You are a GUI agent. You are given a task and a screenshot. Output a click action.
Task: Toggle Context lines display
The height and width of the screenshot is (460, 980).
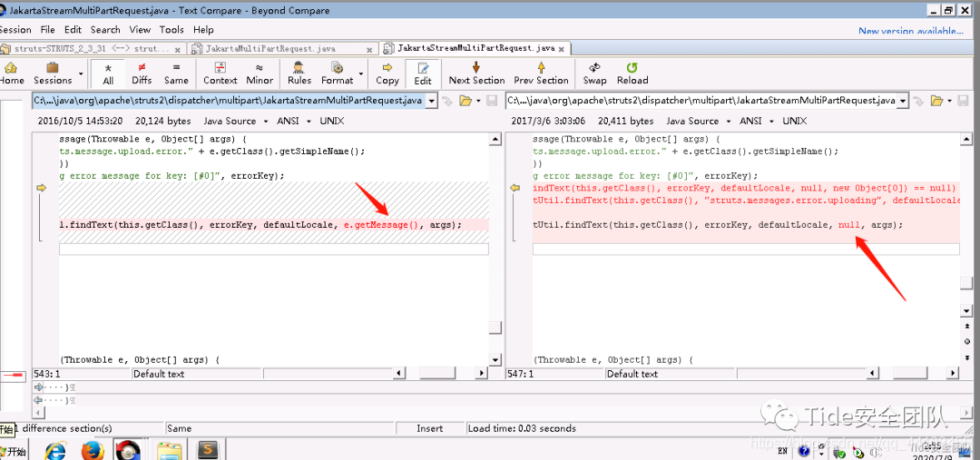pos(220,73)
